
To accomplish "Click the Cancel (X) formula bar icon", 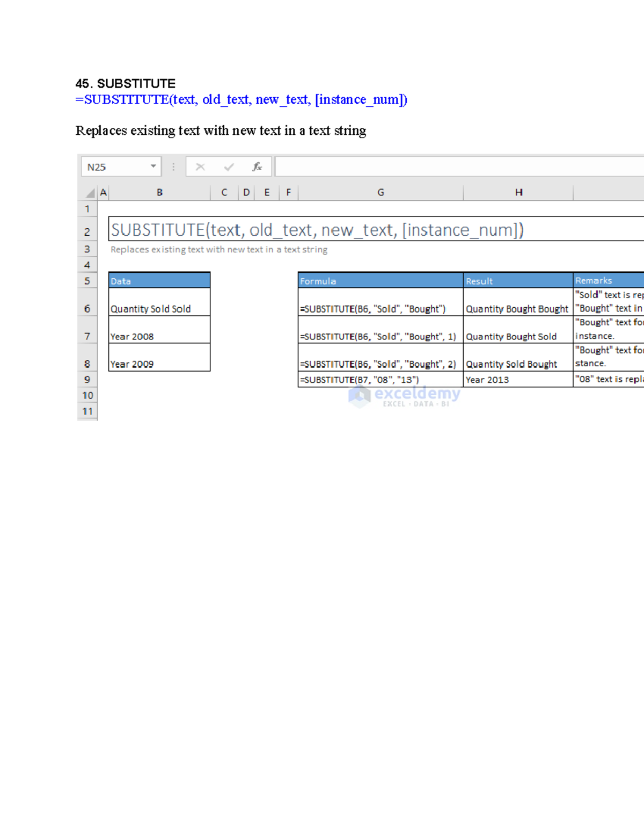I will tap(200, 167).
